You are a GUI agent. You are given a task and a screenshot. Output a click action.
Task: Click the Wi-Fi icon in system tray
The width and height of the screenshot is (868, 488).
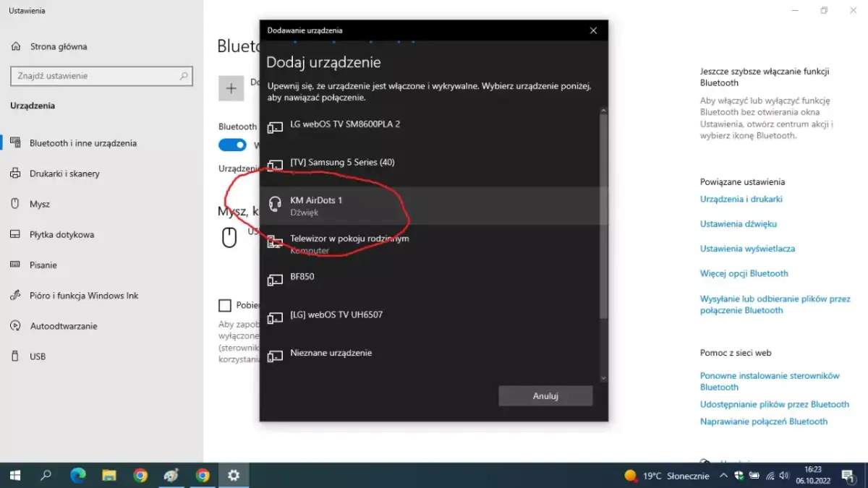770,476
